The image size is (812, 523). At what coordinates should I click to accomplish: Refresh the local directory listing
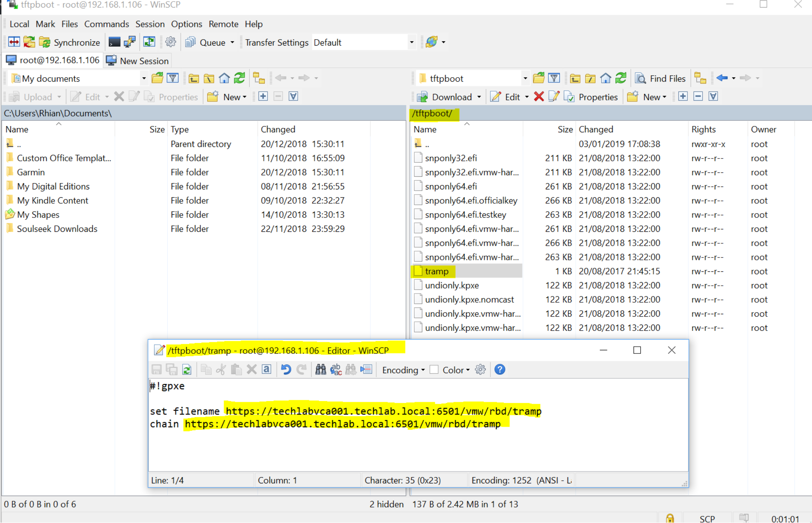239,78
